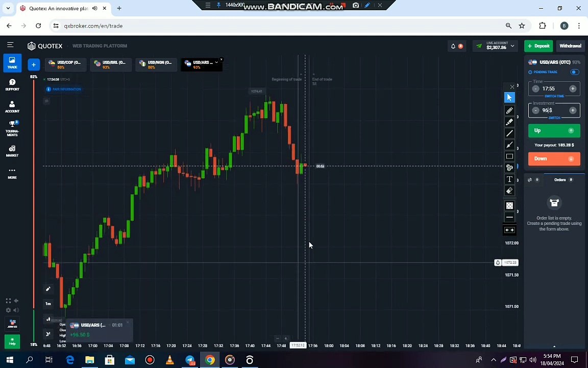Select the Bandicam rectangle tool

point(509,156)
